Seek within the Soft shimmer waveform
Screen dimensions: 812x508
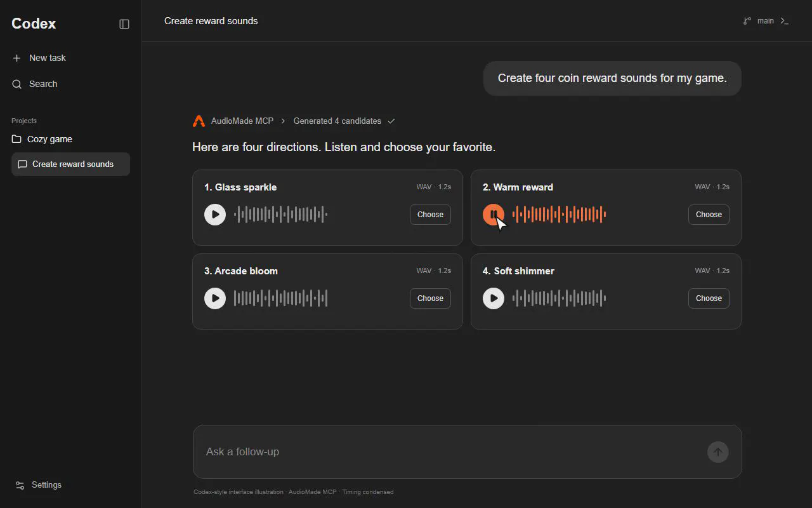click(x=559, y=298)
